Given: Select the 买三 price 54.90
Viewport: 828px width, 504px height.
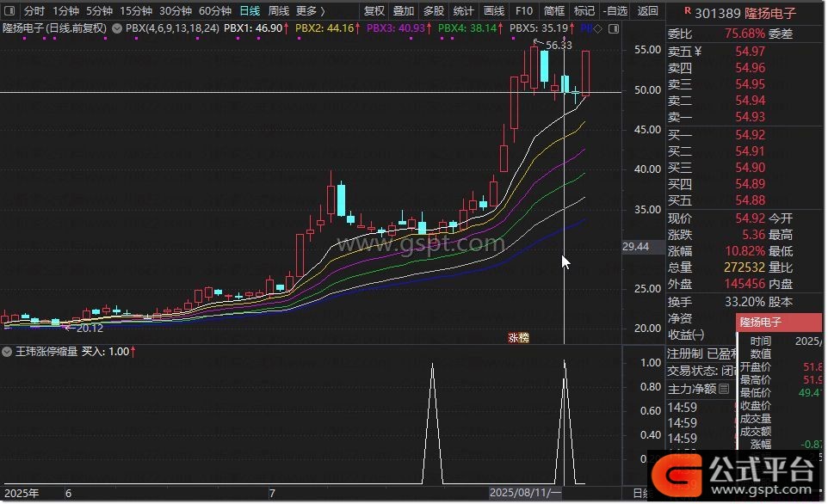Looking at the screenshot, I should point(750,168).
